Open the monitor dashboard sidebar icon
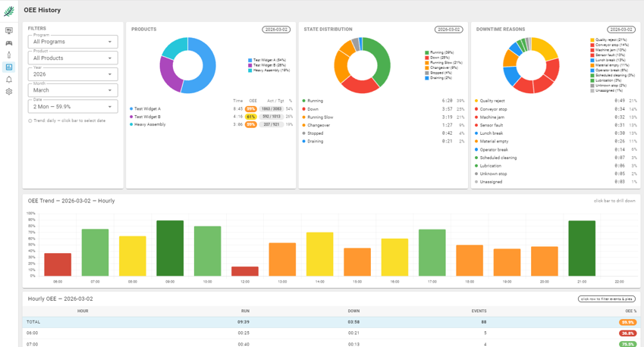Viewport: 644px width, 347px height. coord(9,31)
